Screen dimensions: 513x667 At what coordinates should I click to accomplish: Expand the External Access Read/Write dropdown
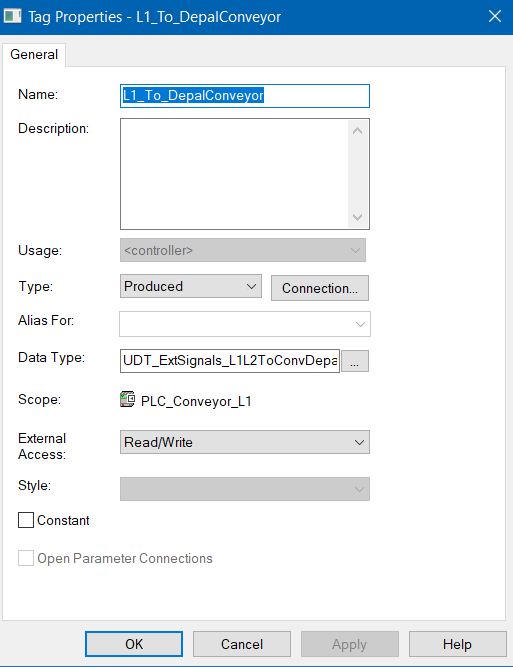(x=245, y=442)
